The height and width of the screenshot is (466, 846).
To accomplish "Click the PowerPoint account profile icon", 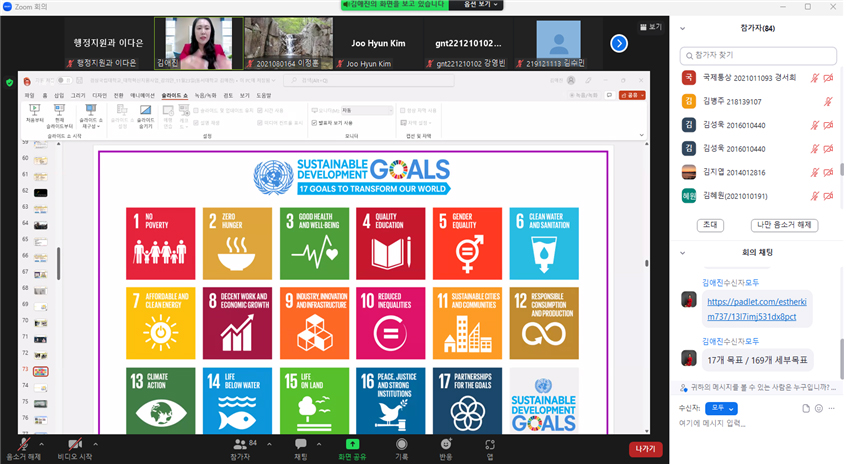I will pos(571,80).
